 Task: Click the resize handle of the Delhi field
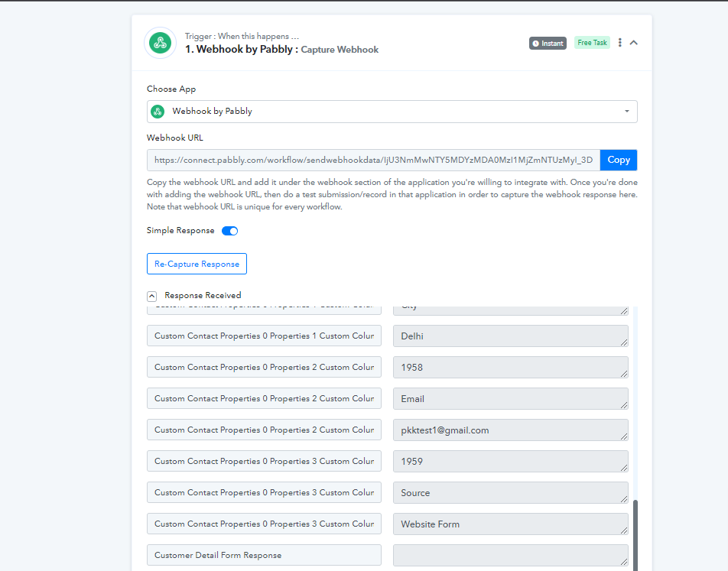pos(624,342)
